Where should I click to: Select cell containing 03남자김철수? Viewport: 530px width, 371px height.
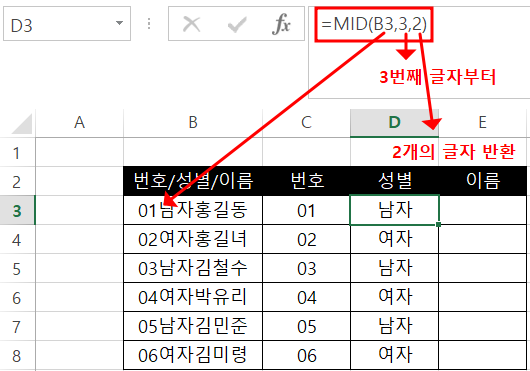click(x=193, y=268)
